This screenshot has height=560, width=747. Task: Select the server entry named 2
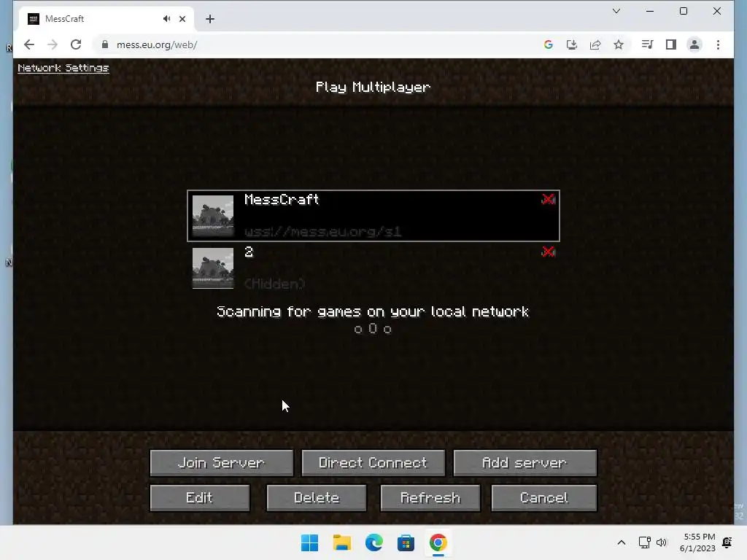click(x=373, y=268)
